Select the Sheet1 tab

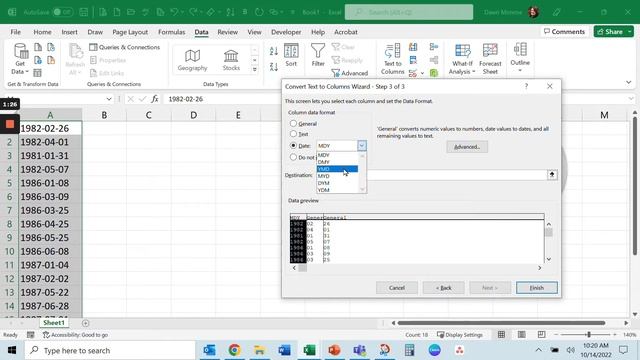(54, 323)
